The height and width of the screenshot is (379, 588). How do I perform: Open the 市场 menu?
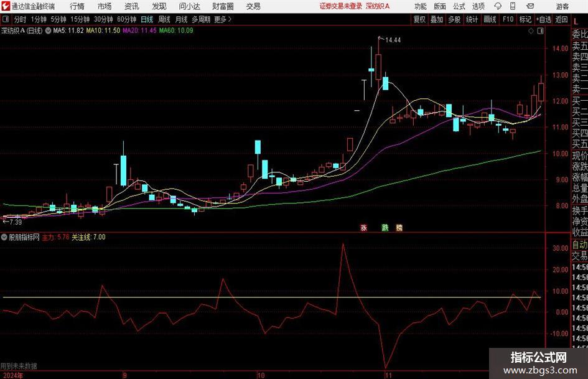coord(105,6)
